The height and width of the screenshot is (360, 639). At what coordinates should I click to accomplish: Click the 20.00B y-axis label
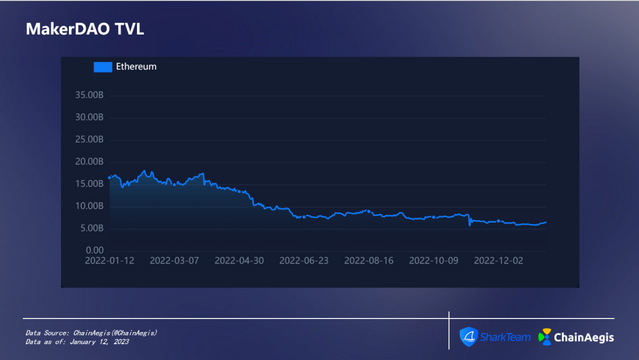click(89, 162)
